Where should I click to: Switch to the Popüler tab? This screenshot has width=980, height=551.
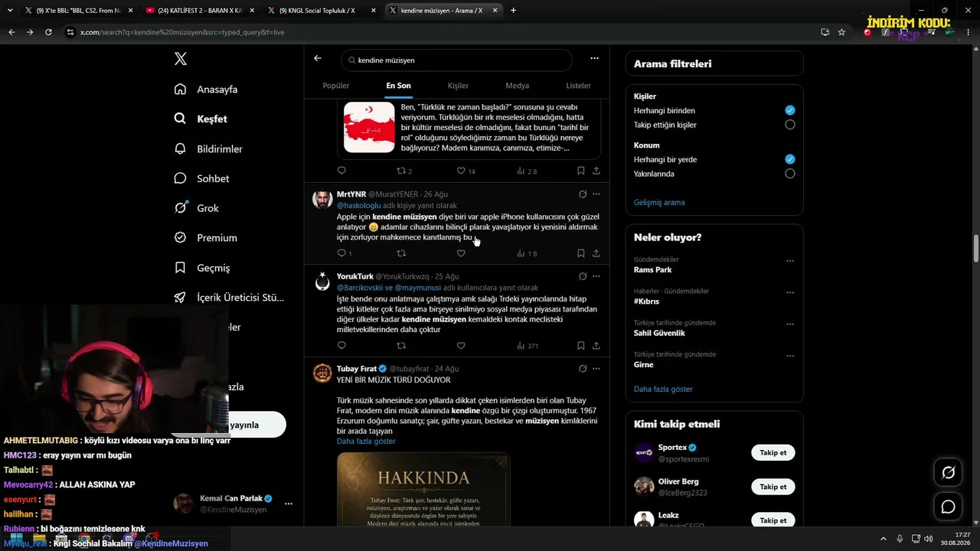tap(336, 86)
